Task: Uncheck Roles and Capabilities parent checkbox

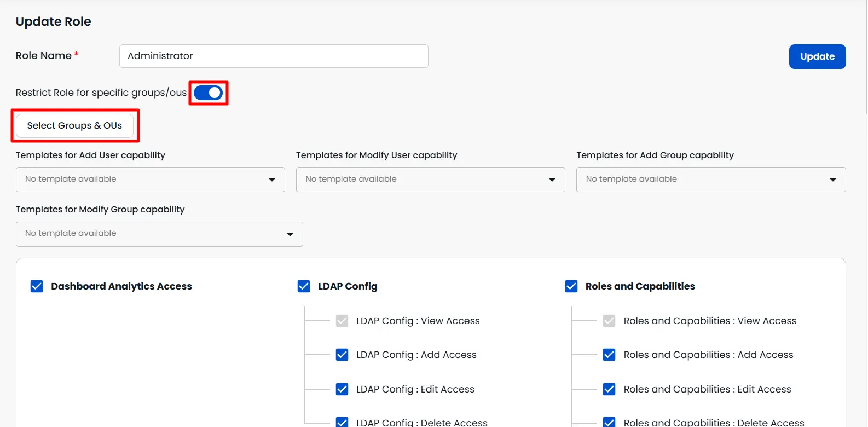Action: [x=571, y=286]
